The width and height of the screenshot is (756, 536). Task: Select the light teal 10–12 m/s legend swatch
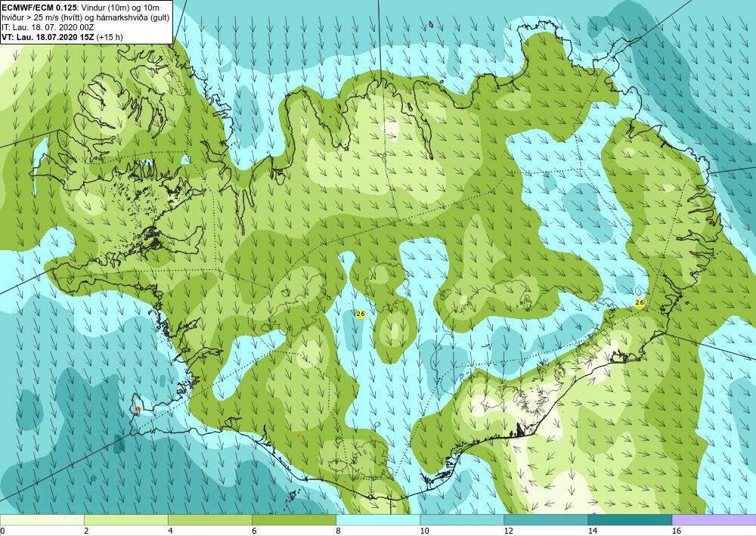point(462,520)
